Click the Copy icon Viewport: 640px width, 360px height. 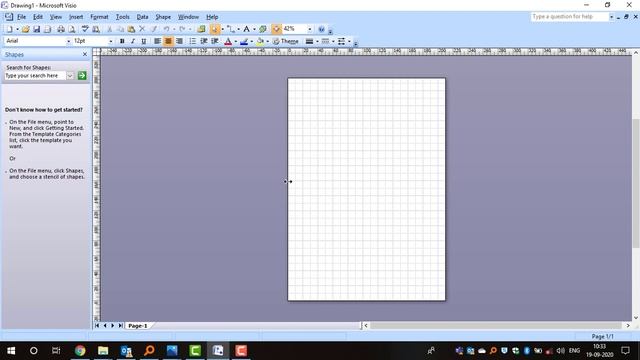[120, 29]
